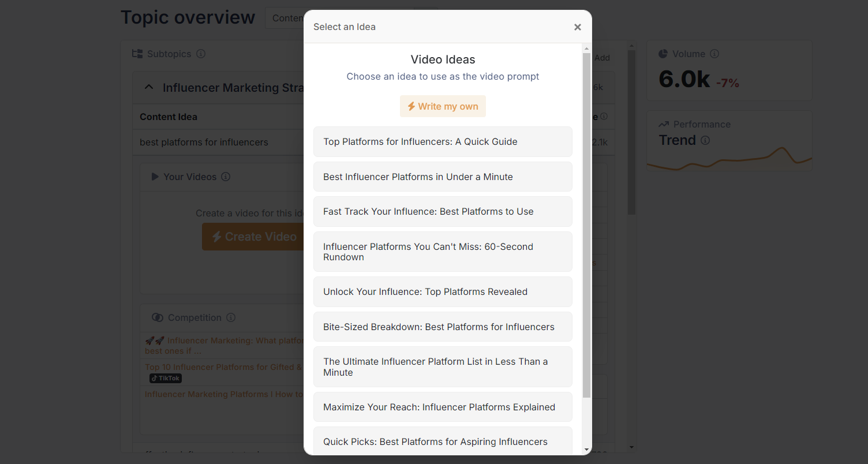The height and width of the screenshot is (464, 868).
Task: Click the Performance trend sparkline chart
Action: tap(729, 160)
